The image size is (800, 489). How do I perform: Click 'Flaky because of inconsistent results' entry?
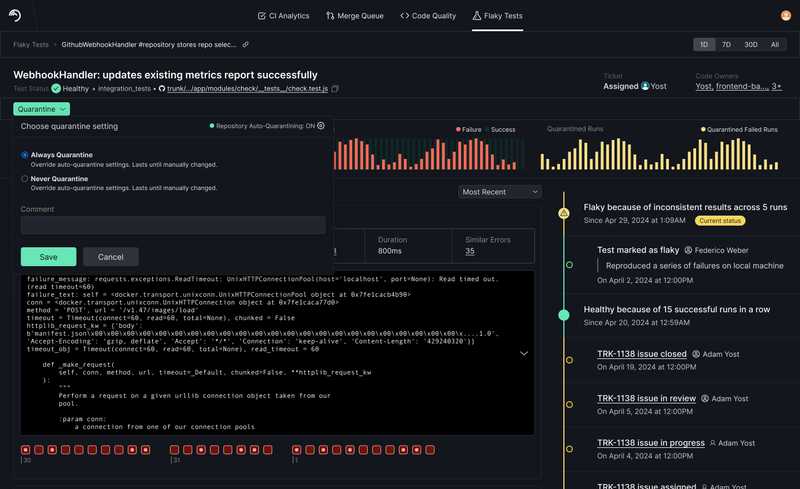pos(685,207)
